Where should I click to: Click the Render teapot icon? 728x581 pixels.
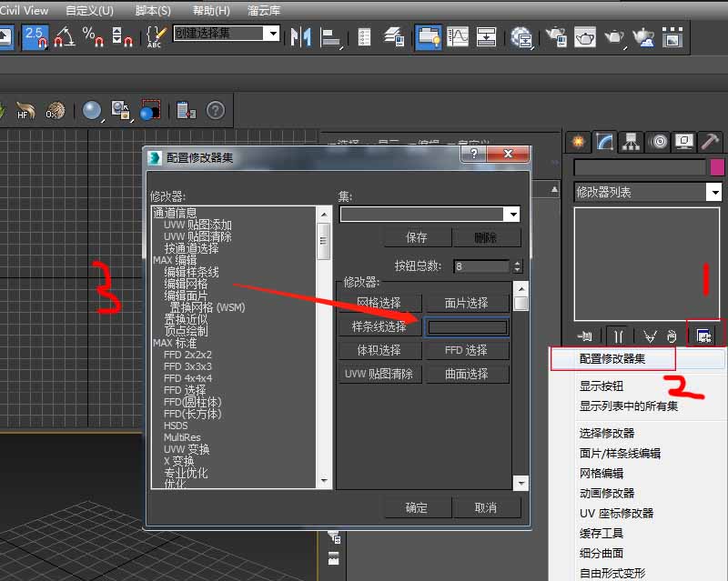pos(614,37)
